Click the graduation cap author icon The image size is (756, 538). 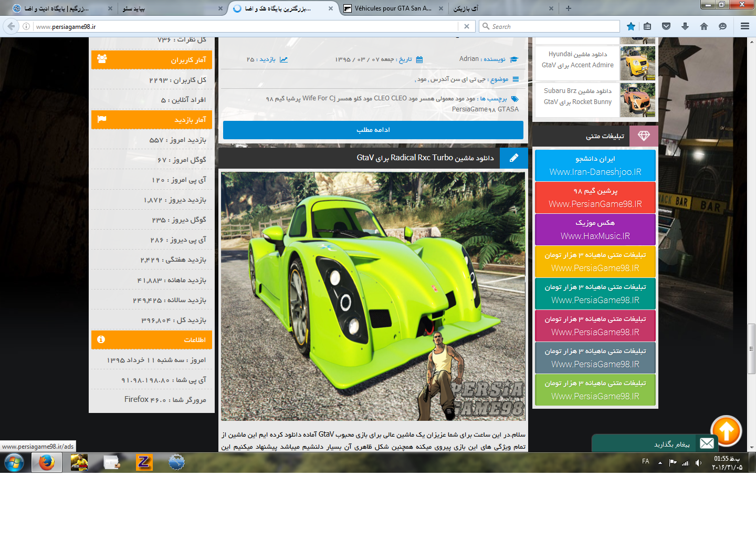pyautogui.click(x=514, y=59)
